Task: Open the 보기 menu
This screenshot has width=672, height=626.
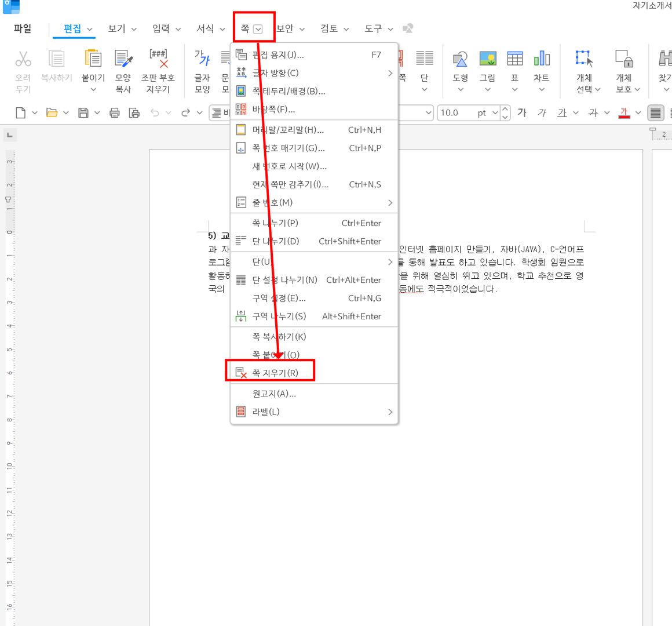Action: (116, 28)
